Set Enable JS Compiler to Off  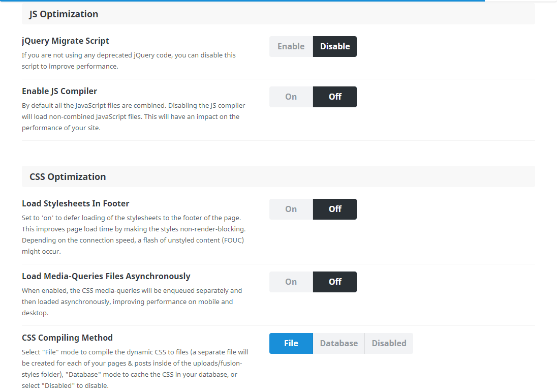[x=335, y=97]
